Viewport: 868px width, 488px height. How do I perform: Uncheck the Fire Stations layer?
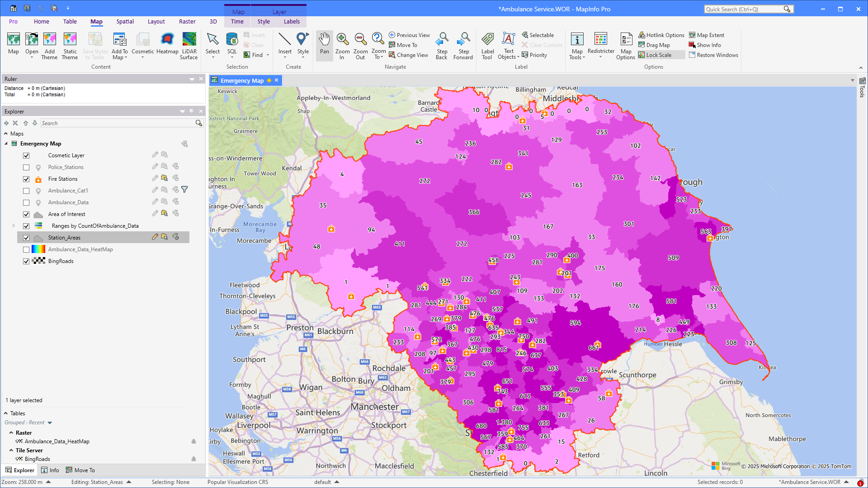tap(26, 179)
